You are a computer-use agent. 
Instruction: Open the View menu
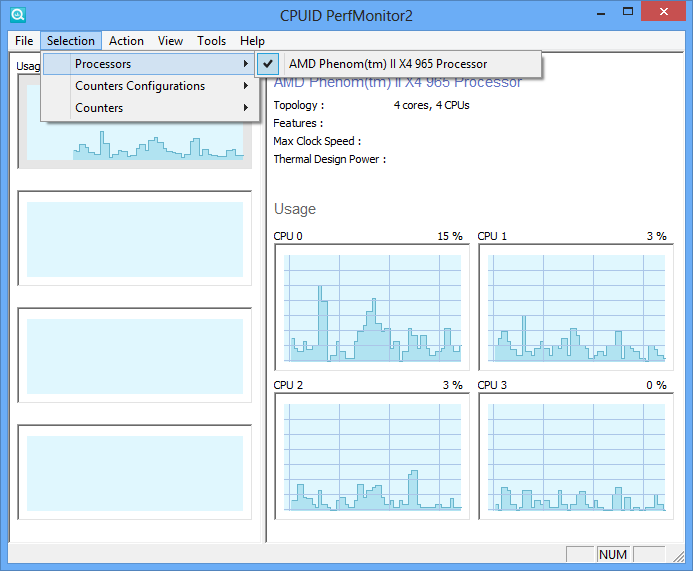(170, 41)
